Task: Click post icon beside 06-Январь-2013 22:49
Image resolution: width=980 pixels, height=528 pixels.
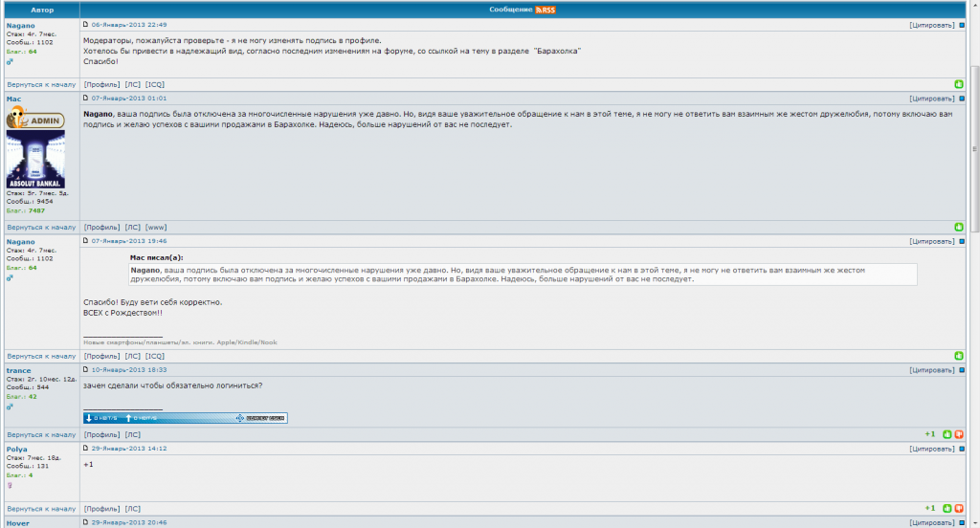Action: coord(85,24)
